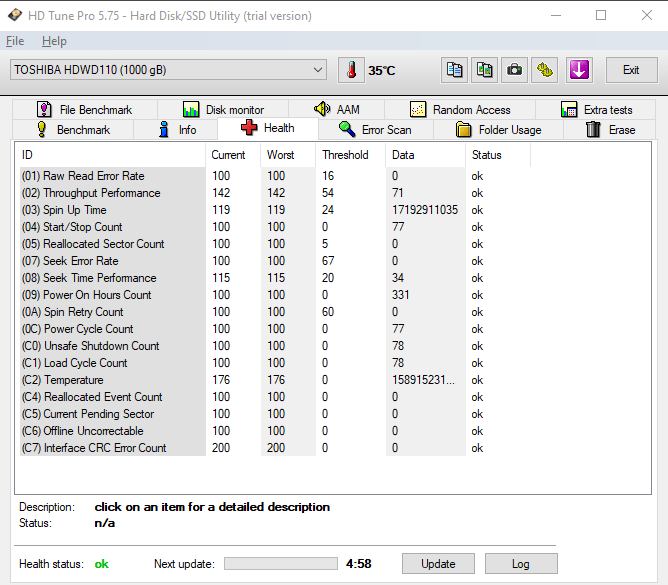Click the HD Tune title bar icon
The image size is (668, 585).
(15, 15)
